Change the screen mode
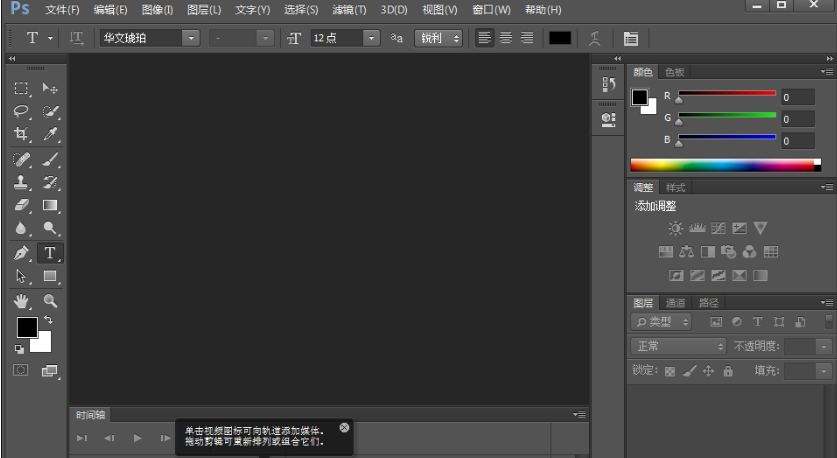 coord(50,370)
